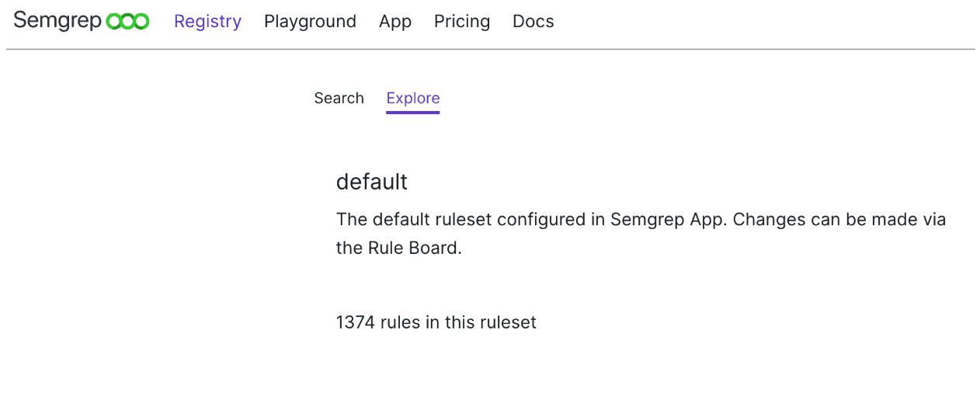This screenshot has width=980, height=396.
Task: Click the last green ring in logo
Action: 141,22
